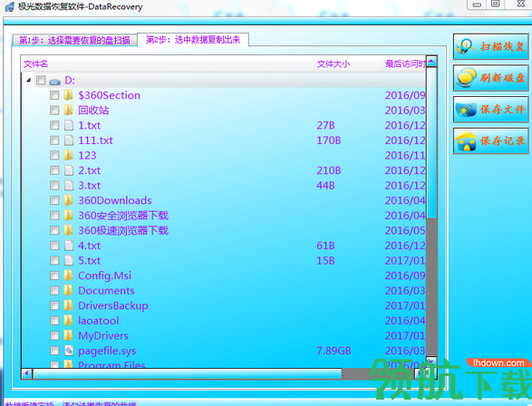This screenshot has height=406, width=532.
Task: Tick the $360Section checkbox
Action: (54, 95)
